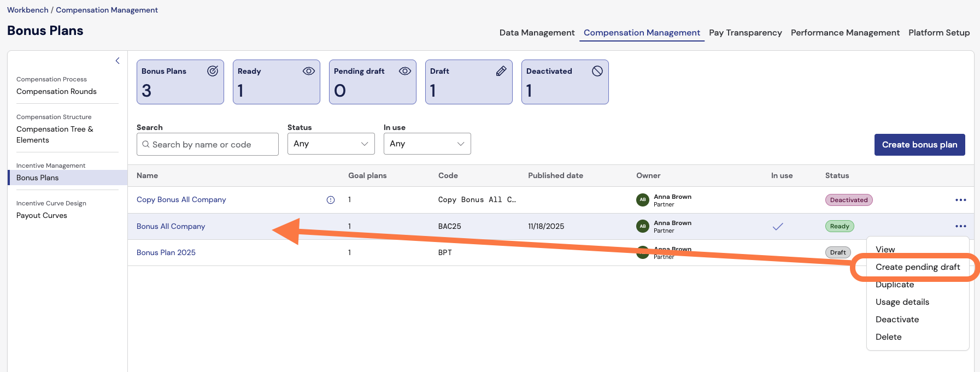Open three-dot menu for Copy Bonus All Company
Image resolution: width=980 pixels, height=372 pixels.
coord(960,200)
